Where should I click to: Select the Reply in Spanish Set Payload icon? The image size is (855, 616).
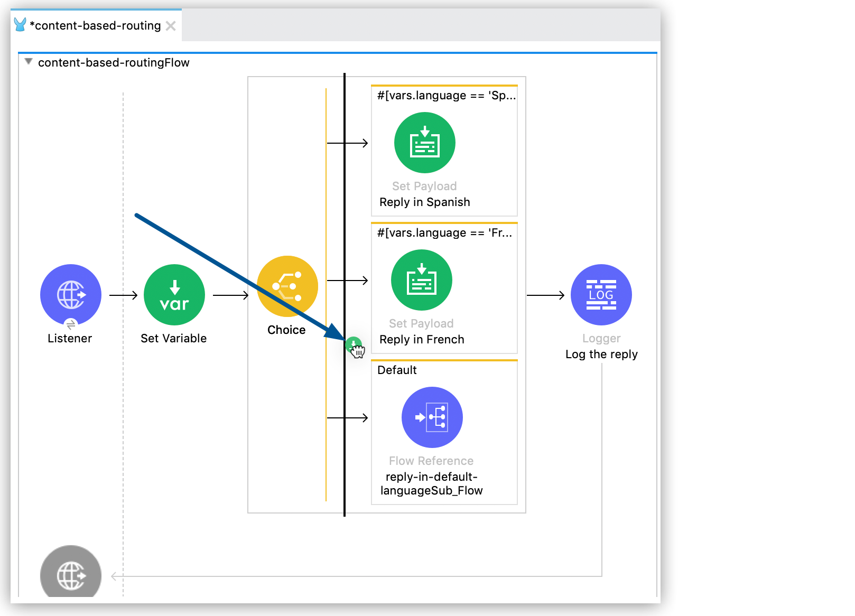coord(424,143)
